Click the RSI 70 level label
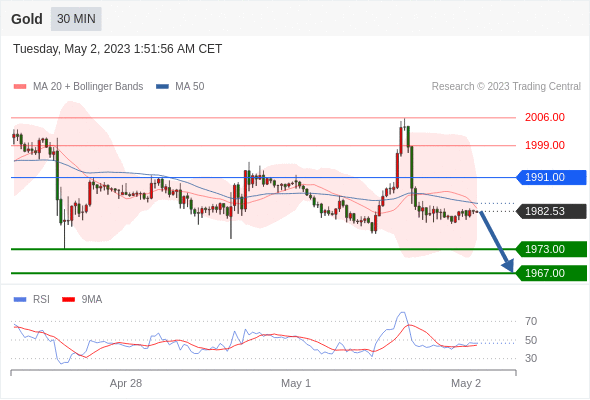This screenshot has height=400, width=590. coord(531,321)
